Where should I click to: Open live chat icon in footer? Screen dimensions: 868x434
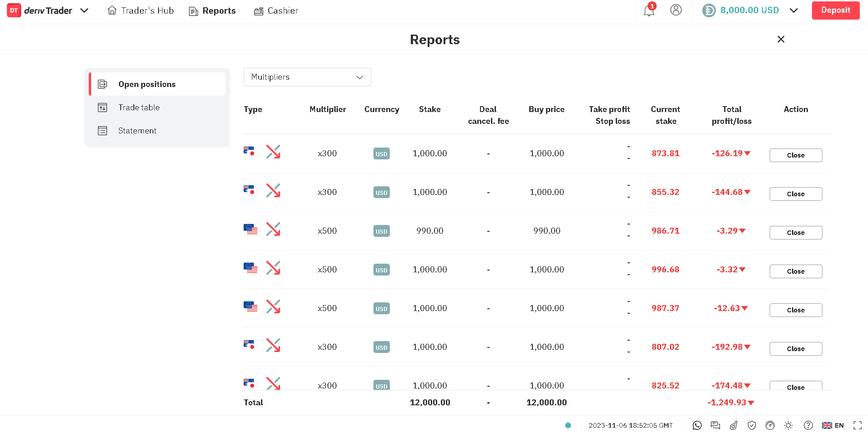click(715, 425)
